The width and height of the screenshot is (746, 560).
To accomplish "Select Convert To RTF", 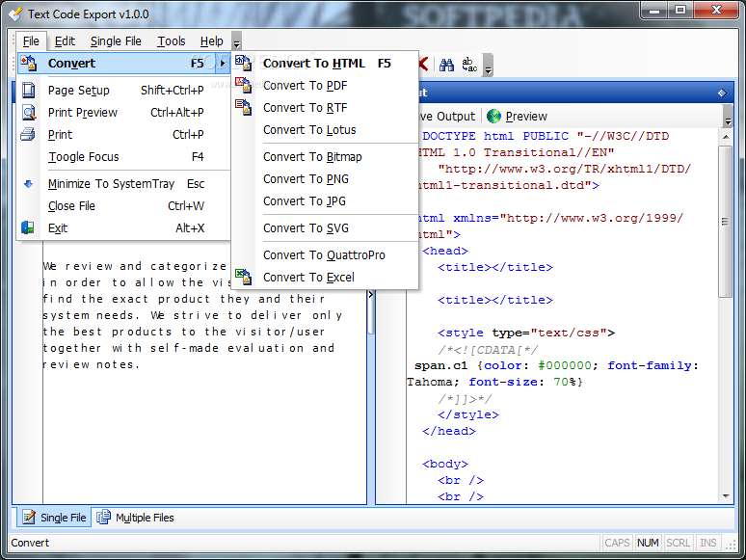I will (x=325, y=108).
